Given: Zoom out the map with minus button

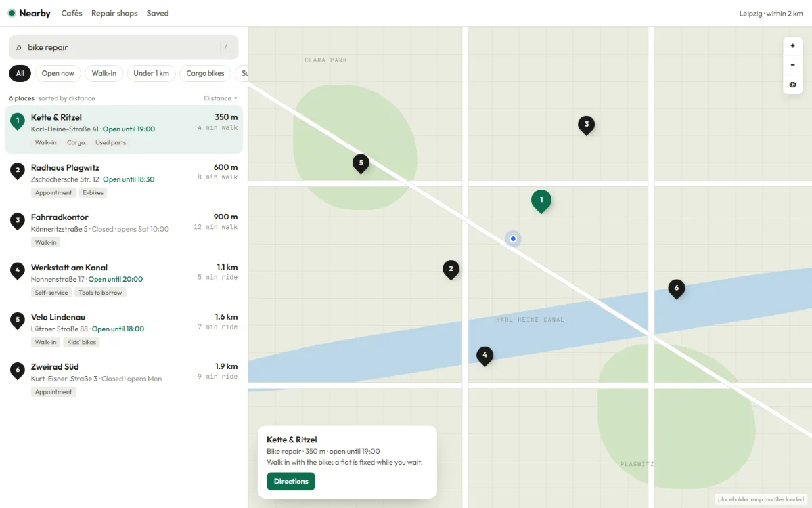Looking at the screenshot, I should pyautogui.click(x=792, y=65).
